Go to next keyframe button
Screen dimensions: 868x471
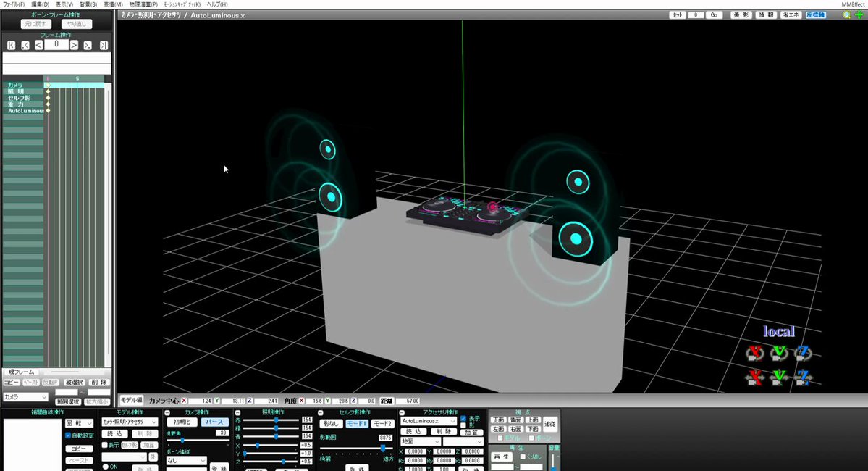click(88, 46)
